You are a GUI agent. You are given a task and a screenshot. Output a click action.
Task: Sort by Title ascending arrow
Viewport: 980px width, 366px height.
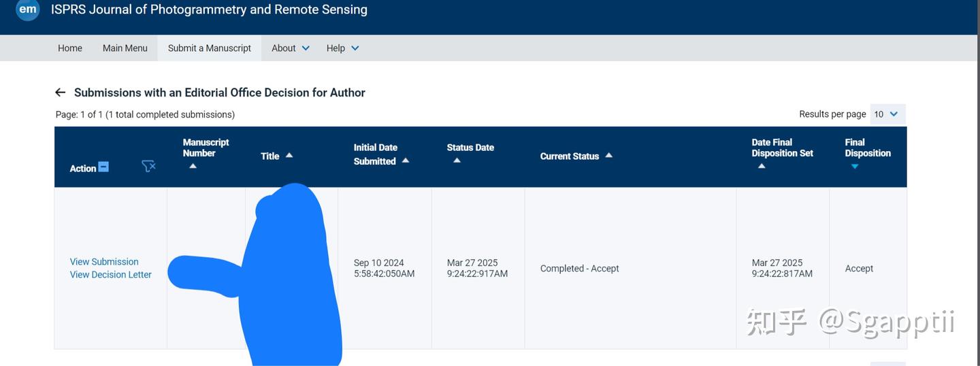pos(289,155)
